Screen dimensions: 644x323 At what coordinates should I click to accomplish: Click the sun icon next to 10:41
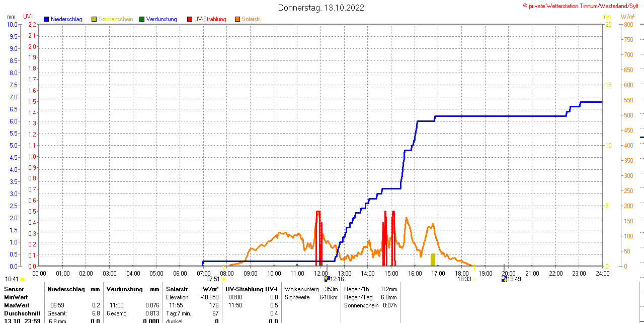[23, 279]
